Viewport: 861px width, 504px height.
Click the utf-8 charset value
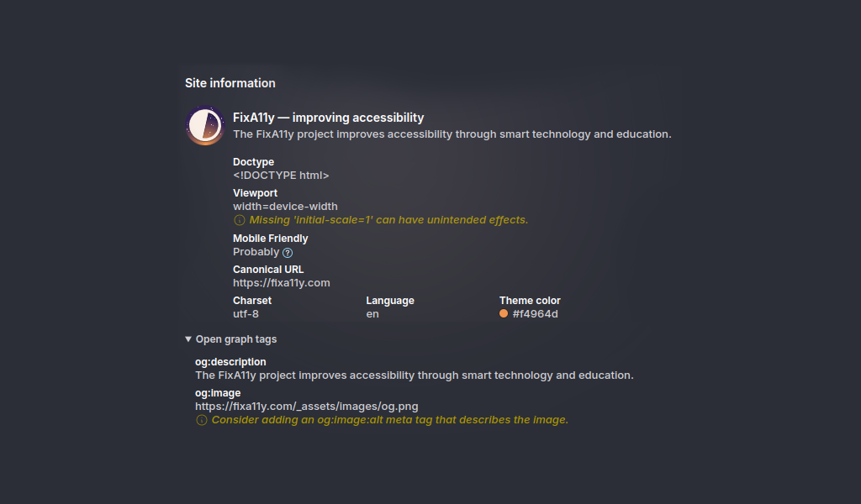point(246,314)
